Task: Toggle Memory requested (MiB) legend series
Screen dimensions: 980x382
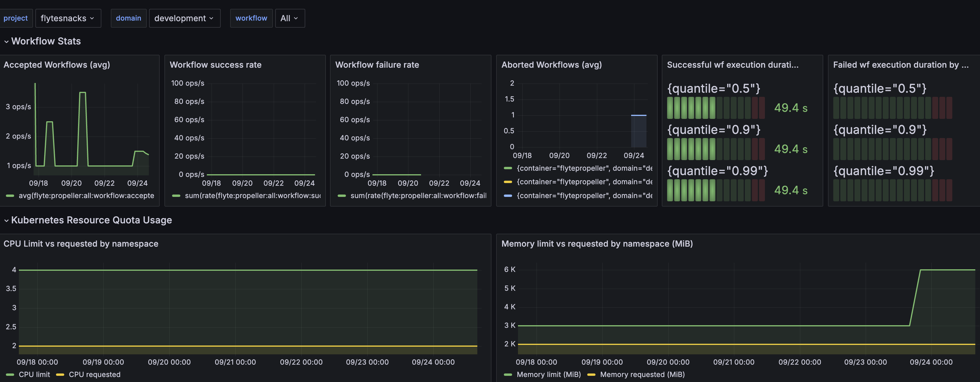Action: click(x=642, y=374)
